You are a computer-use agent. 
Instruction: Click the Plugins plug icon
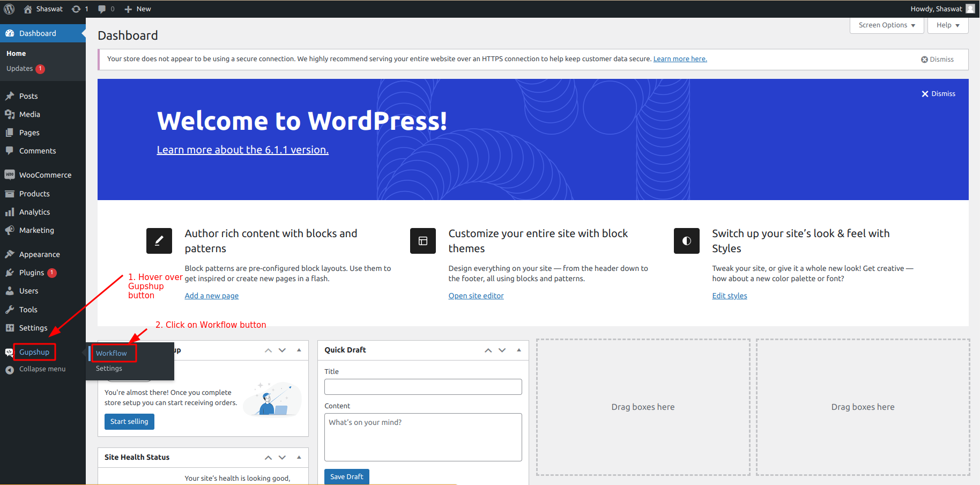click(10, 273)
